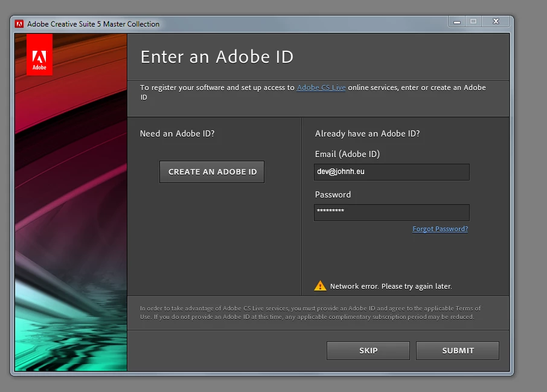The image size is (547, 392).
Task: Click the window title "Adobe Creative Suite 5 Master Collection"
Action: pyautogui.click(x=93, y=24)
